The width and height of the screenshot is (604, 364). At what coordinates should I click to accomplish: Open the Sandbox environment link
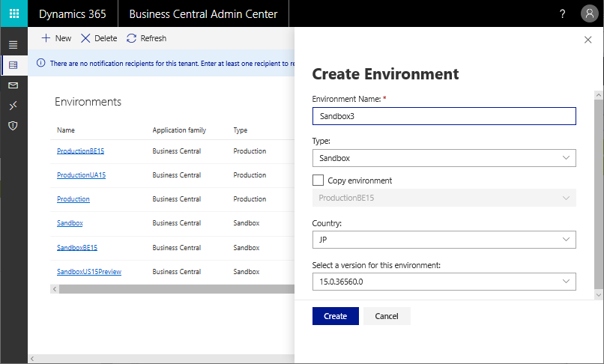[x=70, y=222]
